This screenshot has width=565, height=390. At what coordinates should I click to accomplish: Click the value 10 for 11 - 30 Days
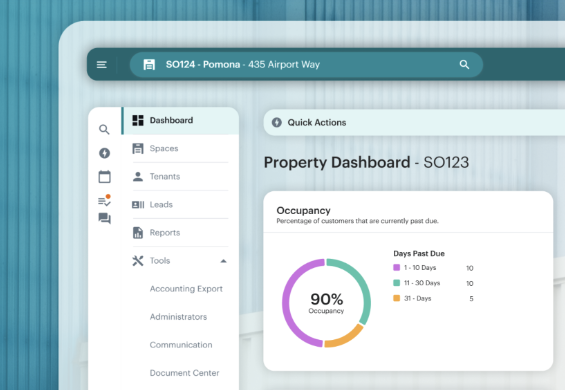470,283
